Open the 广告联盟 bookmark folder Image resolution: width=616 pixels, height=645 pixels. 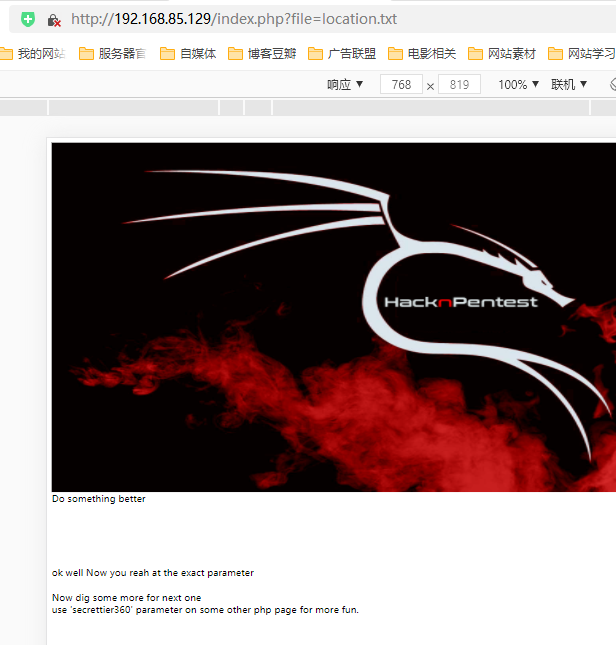[x=342, y=53]
